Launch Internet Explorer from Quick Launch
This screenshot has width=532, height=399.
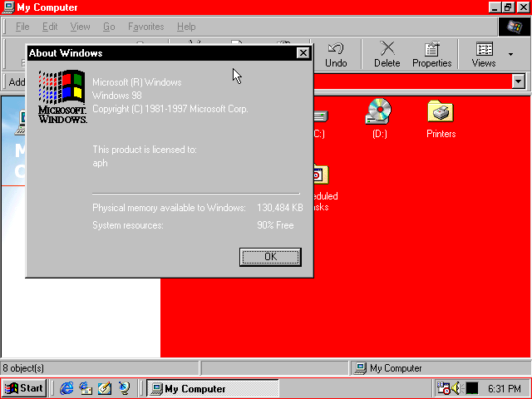(66, 388)
